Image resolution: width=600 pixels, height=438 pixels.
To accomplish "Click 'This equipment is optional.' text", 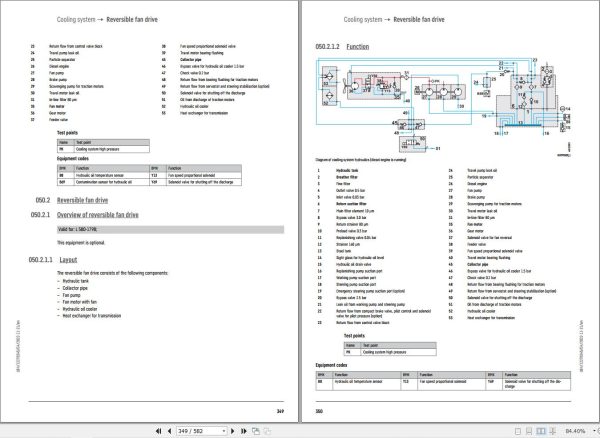I will click(81, 243).
